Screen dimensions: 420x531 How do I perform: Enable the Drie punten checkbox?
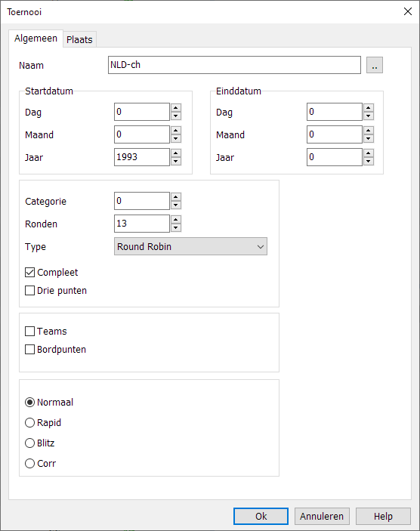pos(29,291)
